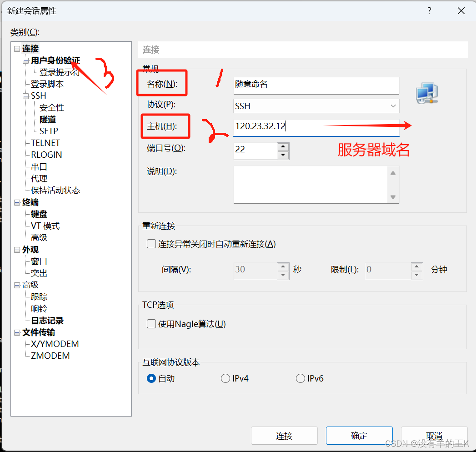Click the 取消 button

tap(434, 436)
